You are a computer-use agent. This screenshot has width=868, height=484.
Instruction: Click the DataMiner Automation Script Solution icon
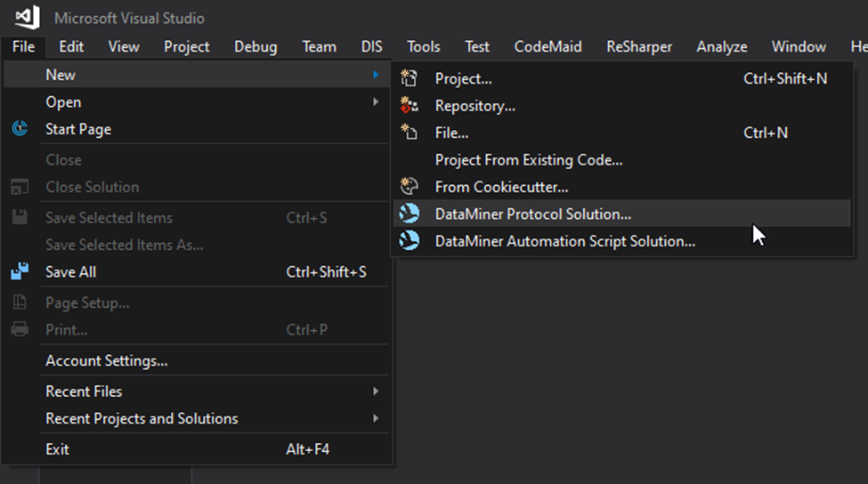pos(410,240)
